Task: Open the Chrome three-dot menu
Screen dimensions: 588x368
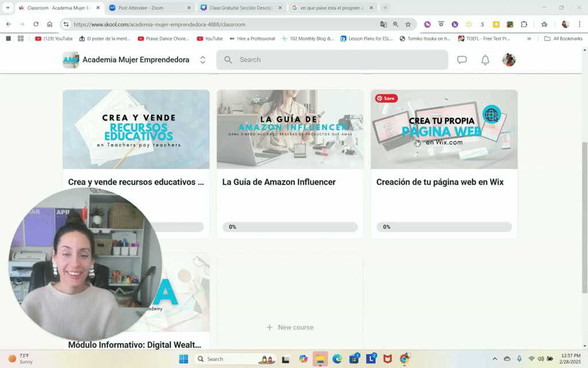Action: point(579,24)
